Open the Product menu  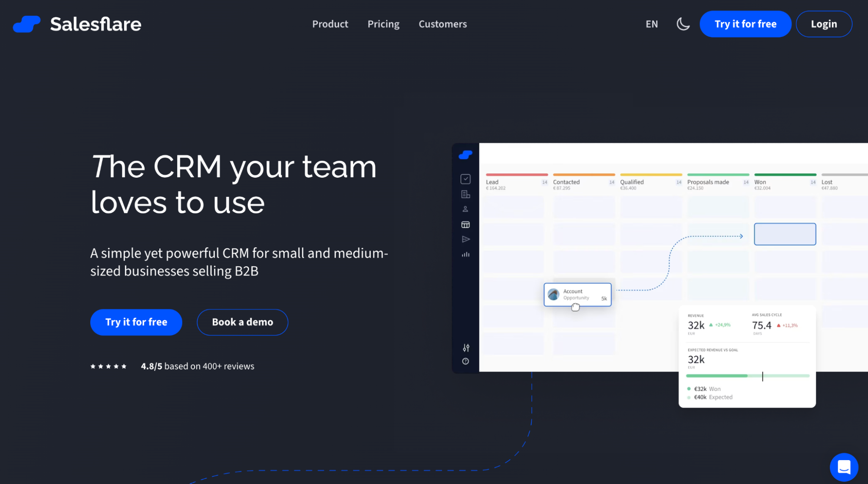330,24
